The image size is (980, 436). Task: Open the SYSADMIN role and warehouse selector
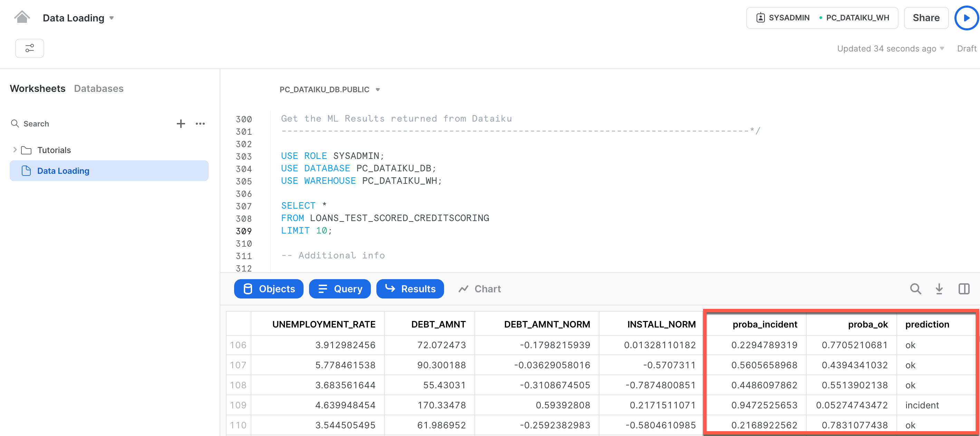click(822, 18)
